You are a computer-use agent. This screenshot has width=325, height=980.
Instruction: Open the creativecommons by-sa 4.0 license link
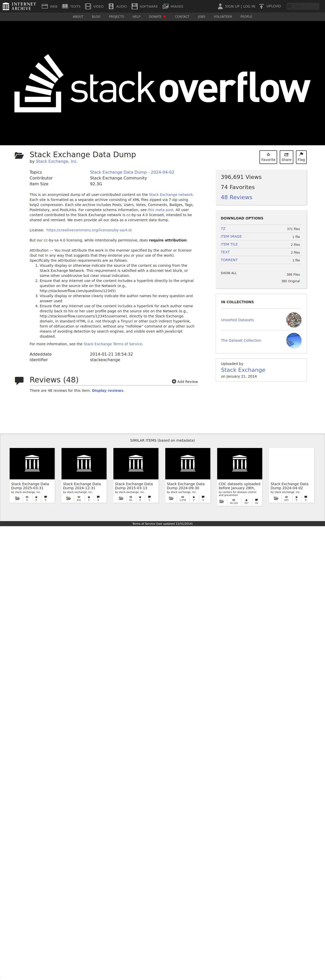[x=89, y=230]
